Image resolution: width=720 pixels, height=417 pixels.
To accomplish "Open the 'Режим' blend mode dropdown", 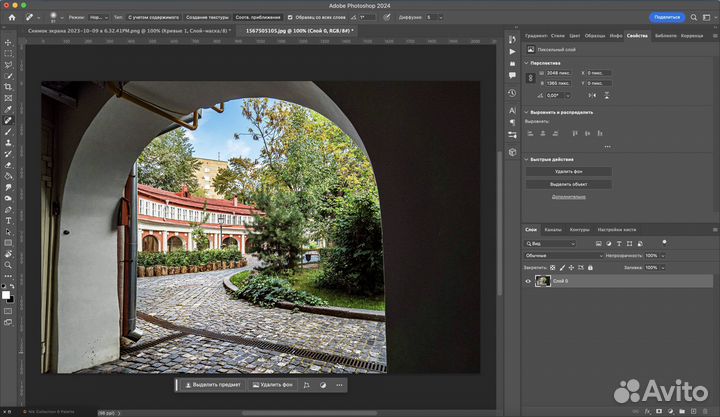I will (98, 17).
